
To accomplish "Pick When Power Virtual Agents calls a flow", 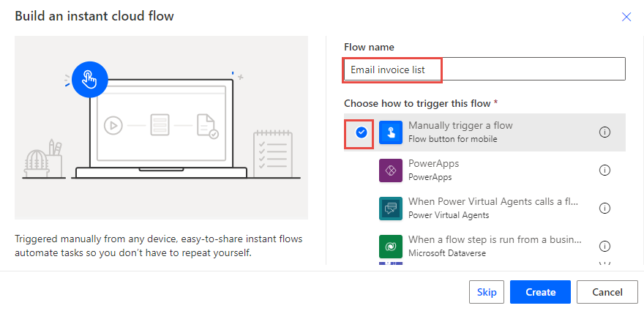I will [x=484, y=209].
